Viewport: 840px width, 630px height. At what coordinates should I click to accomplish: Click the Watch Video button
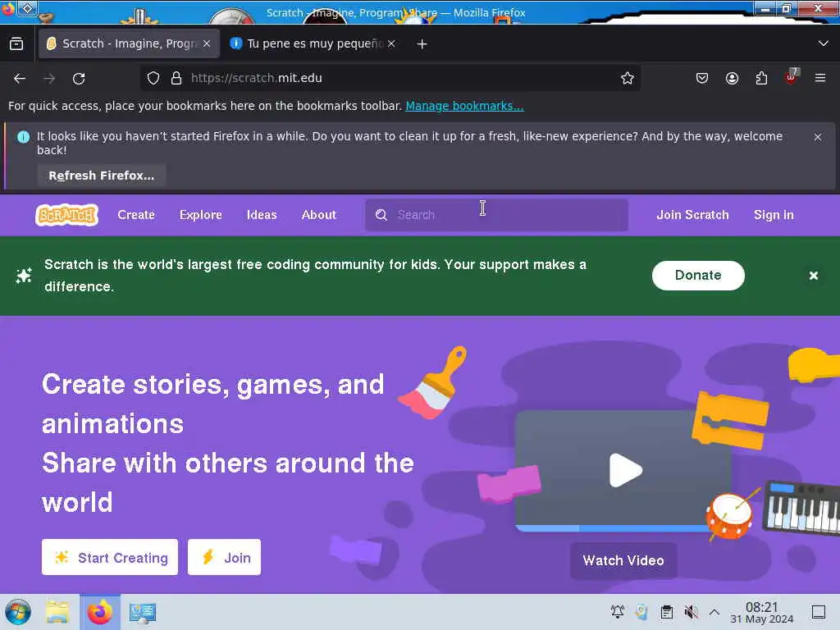(x=623, y=560)
